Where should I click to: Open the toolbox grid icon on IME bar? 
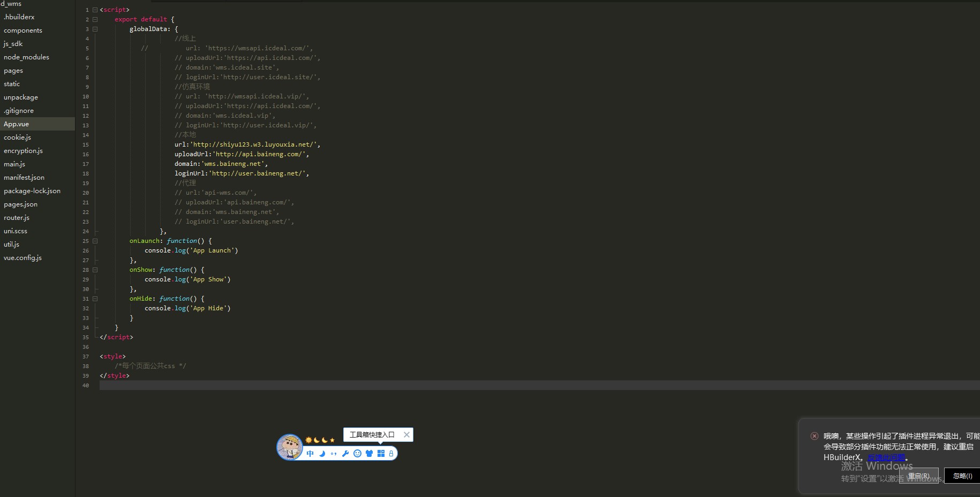(x=381, y=454)
